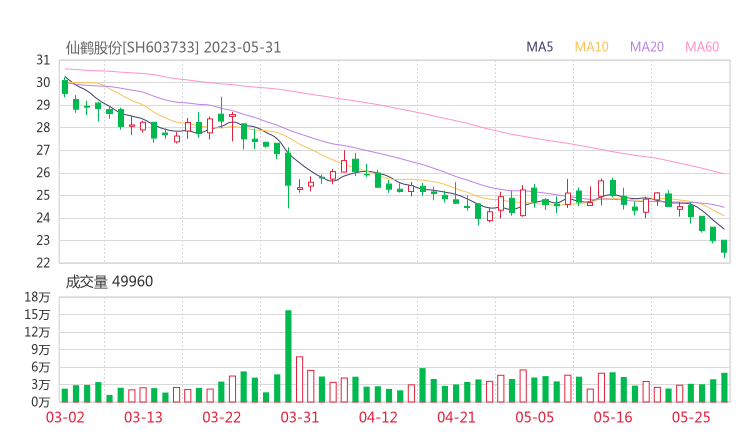The height and width of the screenshot is (440, 740).
Task: Click the MA20 legend label
Action: tap(647, 47)
